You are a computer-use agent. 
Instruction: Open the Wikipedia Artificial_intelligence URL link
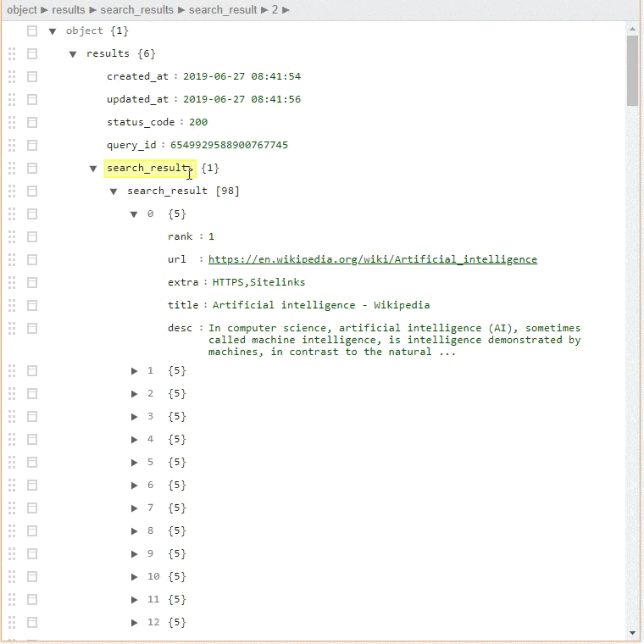[x=372, y=259]
